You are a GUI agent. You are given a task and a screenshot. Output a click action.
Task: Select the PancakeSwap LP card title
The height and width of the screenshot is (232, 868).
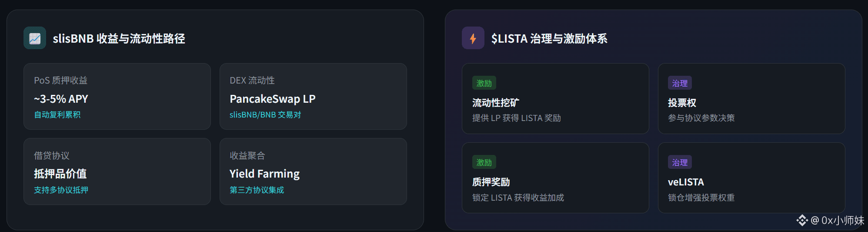(x=273, y=99)
